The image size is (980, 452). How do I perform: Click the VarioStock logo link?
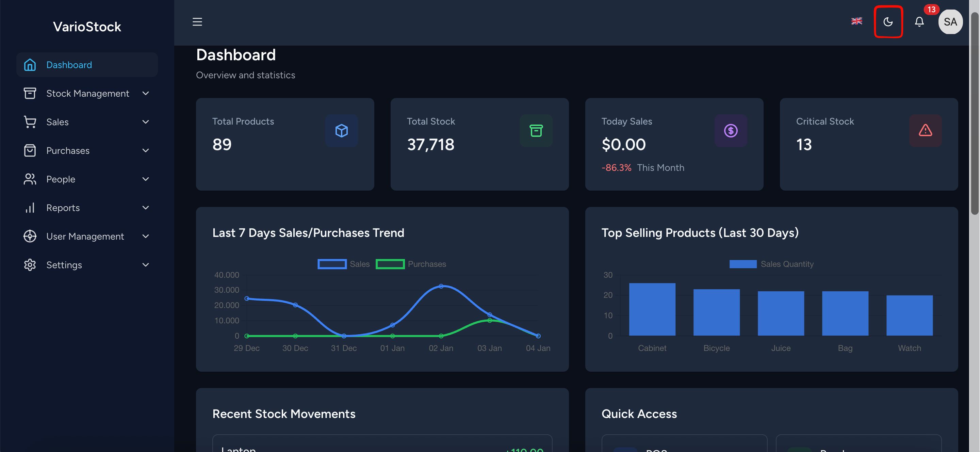coord(87,27)
